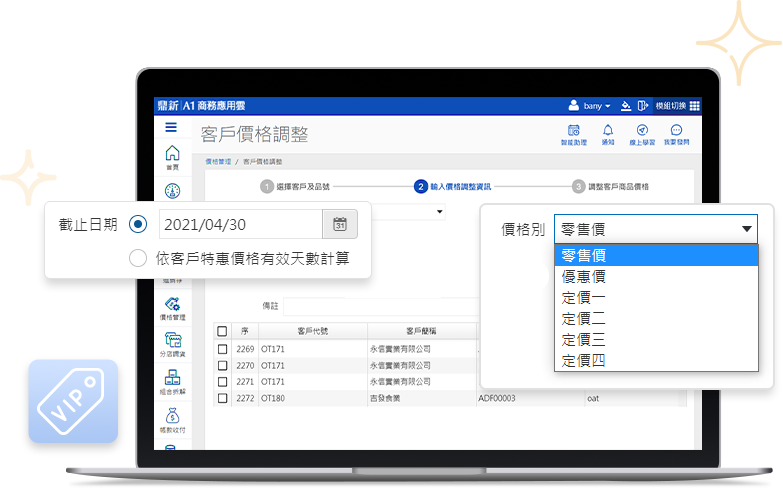
Task: Open 帳款收付 payments module in sidebar
Action: click(172, 420)
